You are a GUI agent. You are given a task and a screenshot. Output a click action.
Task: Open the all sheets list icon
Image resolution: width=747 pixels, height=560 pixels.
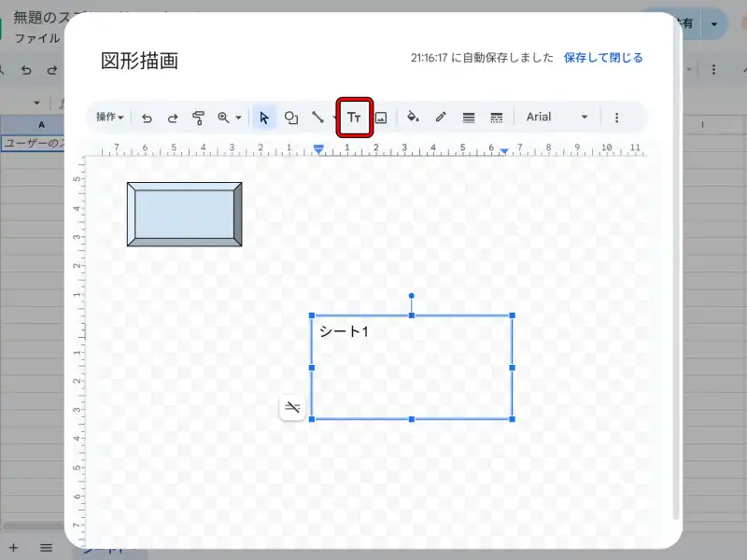coord(46,548)
